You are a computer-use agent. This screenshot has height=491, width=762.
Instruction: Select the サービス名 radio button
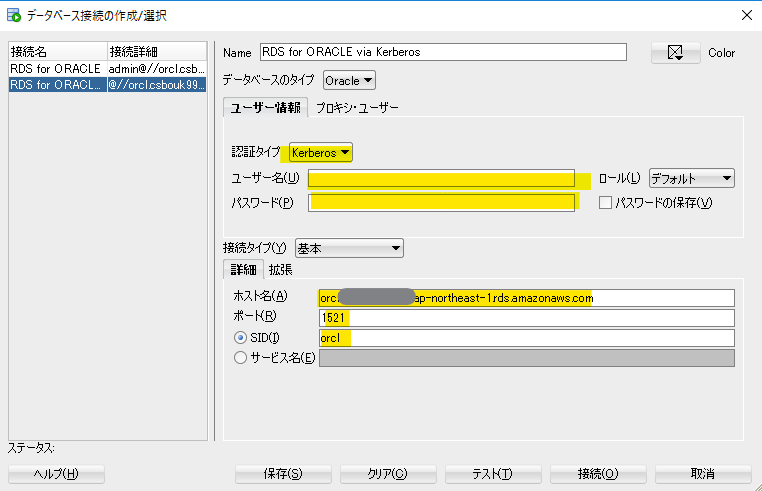(x=240, y=358)
